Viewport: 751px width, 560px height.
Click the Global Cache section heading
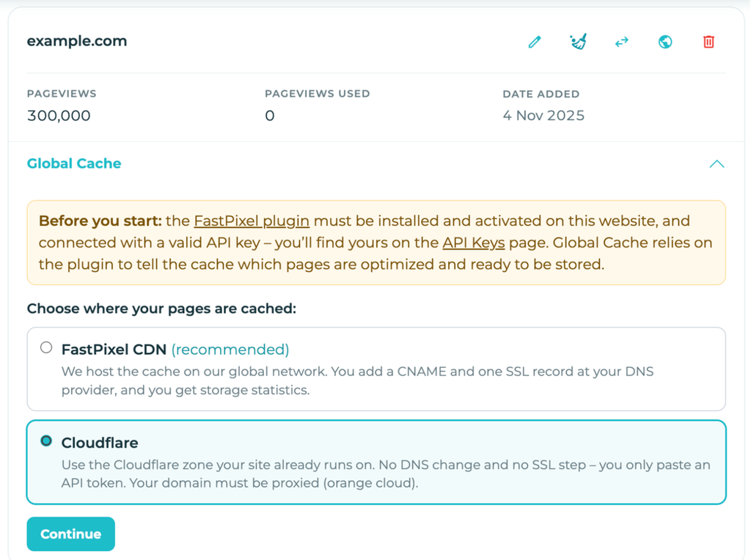[x=74, y=163]
